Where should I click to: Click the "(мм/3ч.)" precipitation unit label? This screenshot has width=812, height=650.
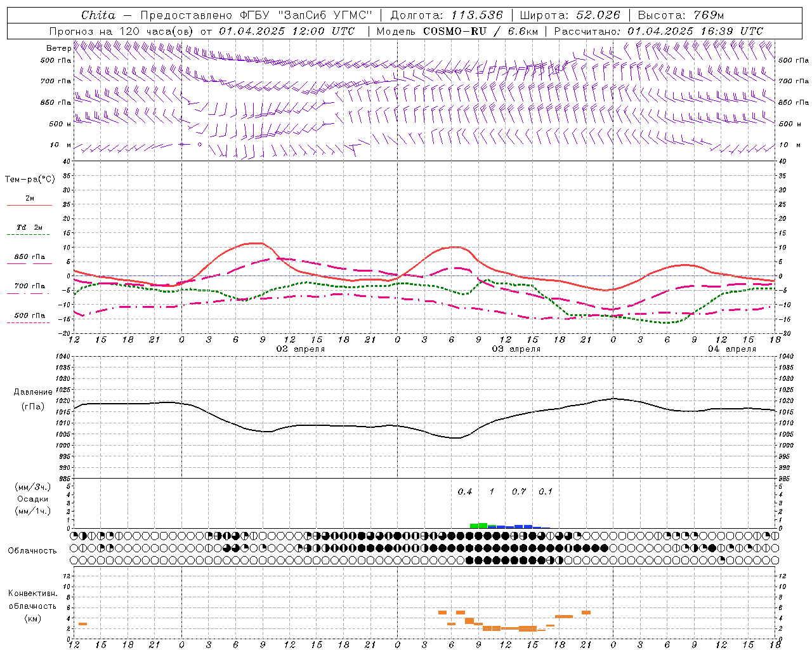(x=33, y=487)
